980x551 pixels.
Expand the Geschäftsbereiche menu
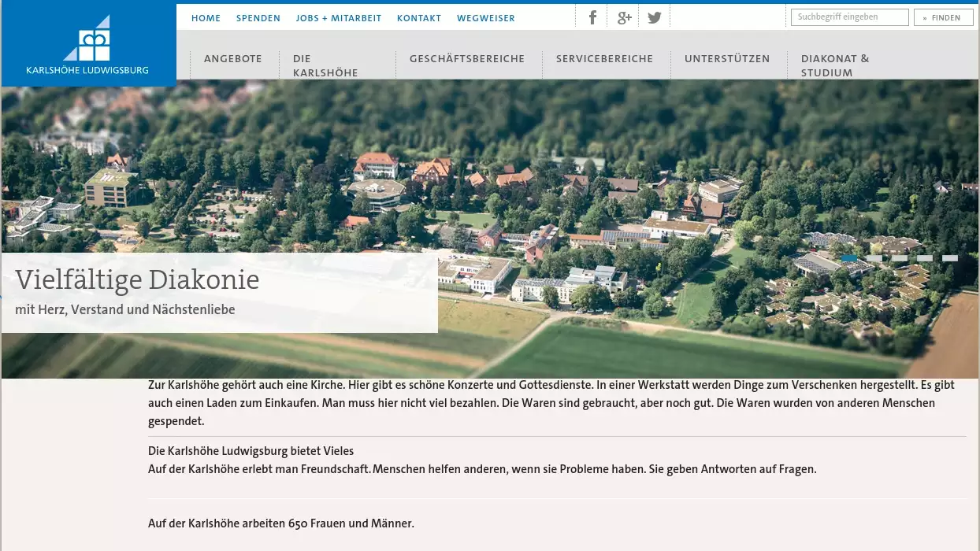[466, 58]
